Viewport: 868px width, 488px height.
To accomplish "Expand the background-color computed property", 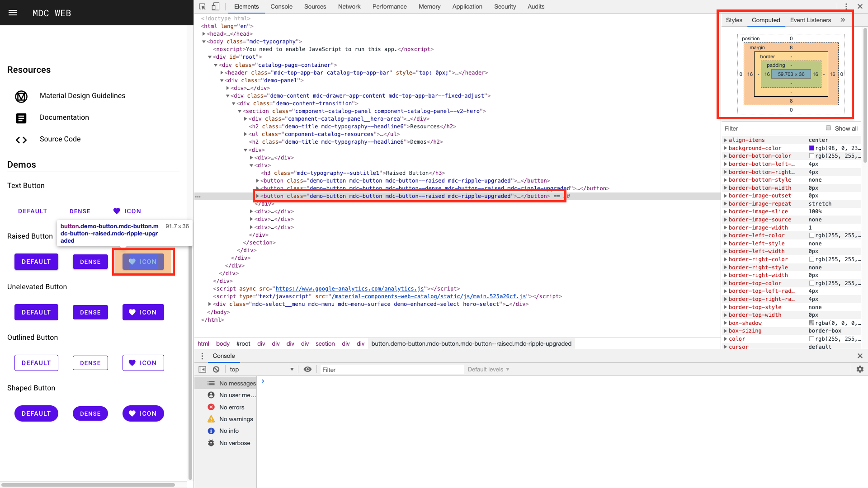I will coord(726,148).
